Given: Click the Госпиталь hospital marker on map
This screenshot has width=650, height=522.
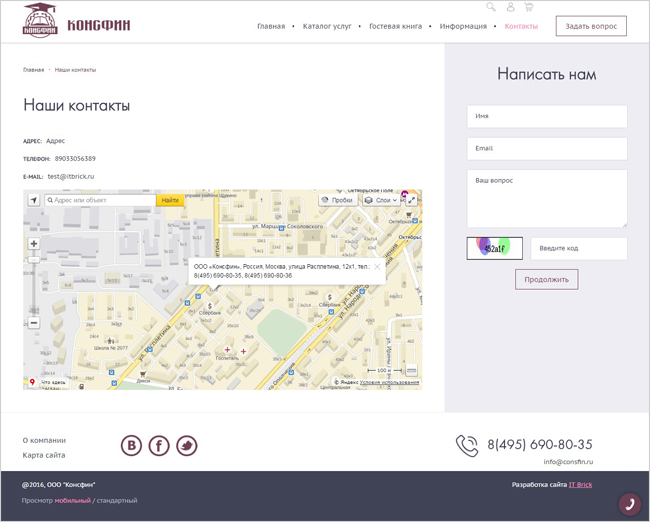Looking at the screenshot, I should click(x=227, y=350).
